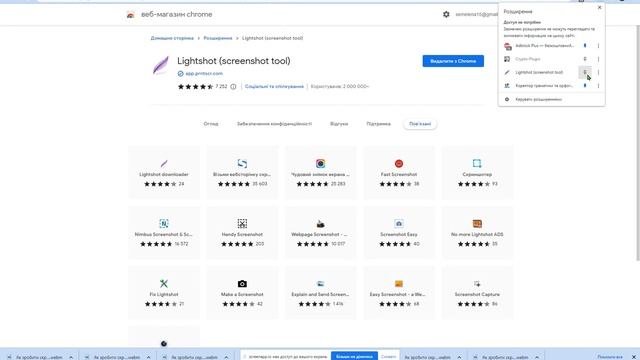
Task: Open the Handy Screenshot extension icon
Action: 242,223
